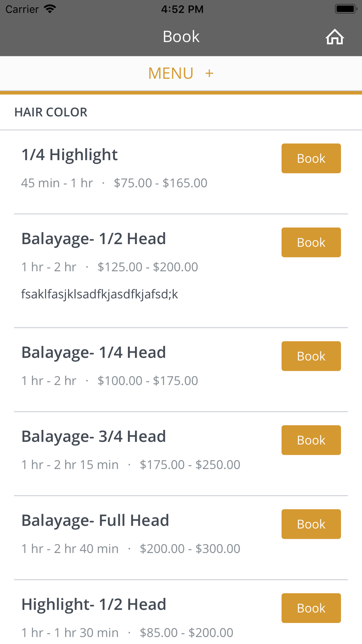Book the Balayage- 1/4 Head service
Viewport: 362px width, 644px height.
311,356
